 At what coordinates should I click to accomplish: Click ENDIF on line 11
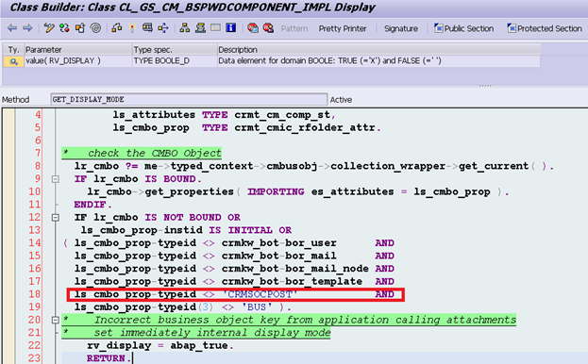click(x=92, y=205)
